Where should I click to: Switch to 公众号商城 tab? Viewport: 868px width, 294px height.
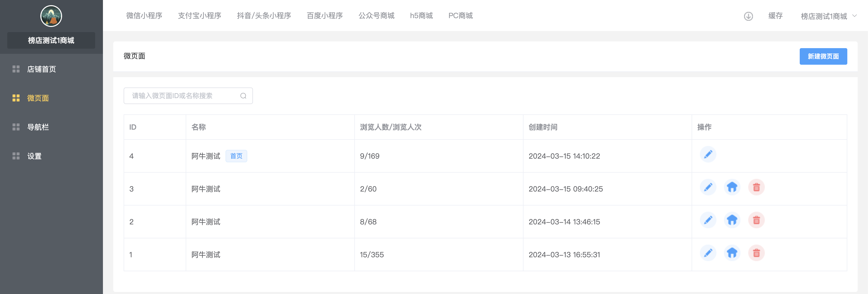coord(376,16)
